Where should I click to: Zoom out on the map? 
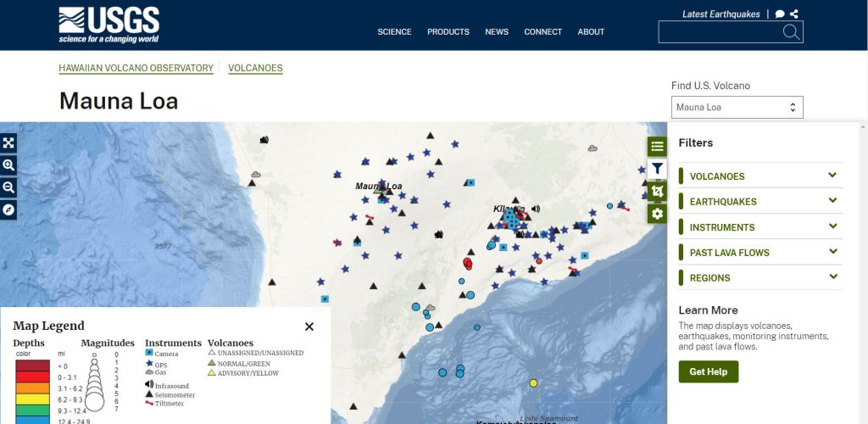8,187
